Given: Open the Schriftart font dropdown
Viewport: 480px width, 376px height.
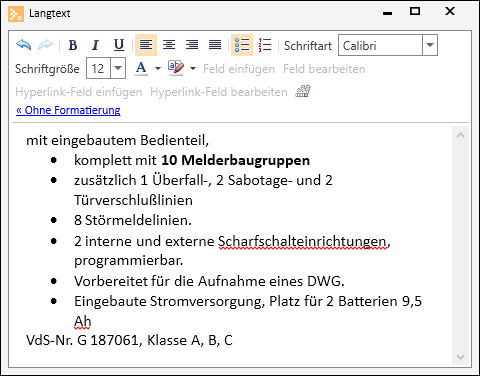Looking at the screenshot, I should [430, 45].
